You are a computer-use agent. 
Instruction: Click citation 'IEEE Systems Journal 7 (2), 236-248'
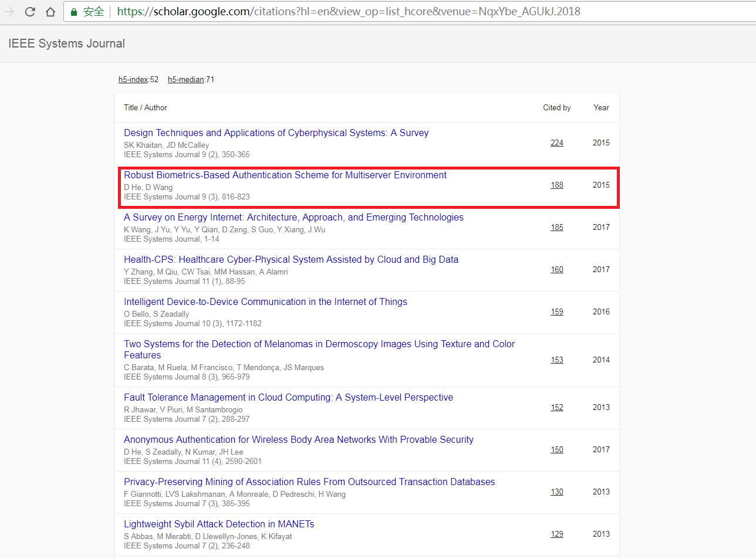pyautogui.click(x=187, y=546)
